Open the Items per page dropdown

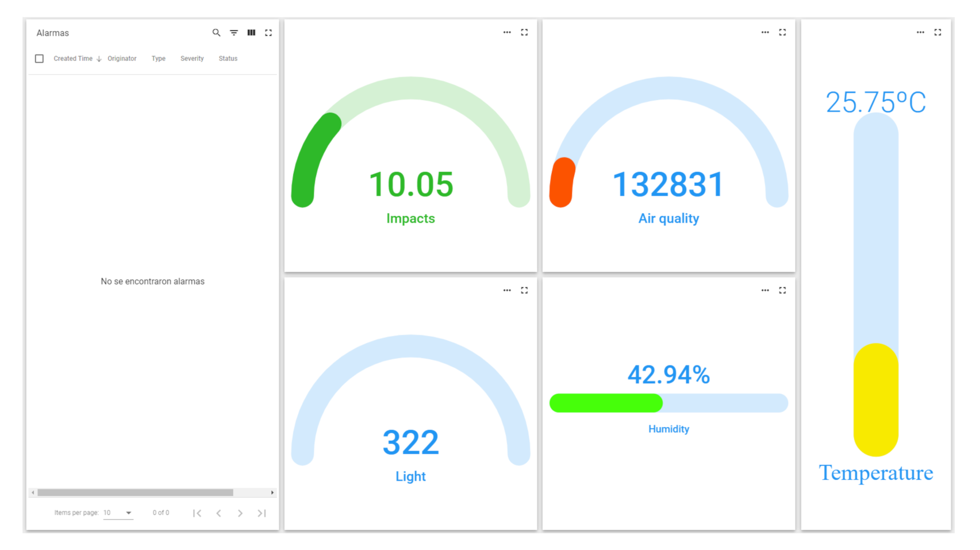click(x=118, y=513)
